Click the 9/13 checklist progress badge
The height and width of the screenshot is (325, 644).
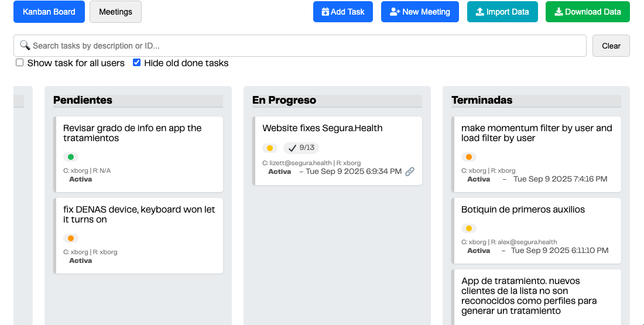click(301, 148)
